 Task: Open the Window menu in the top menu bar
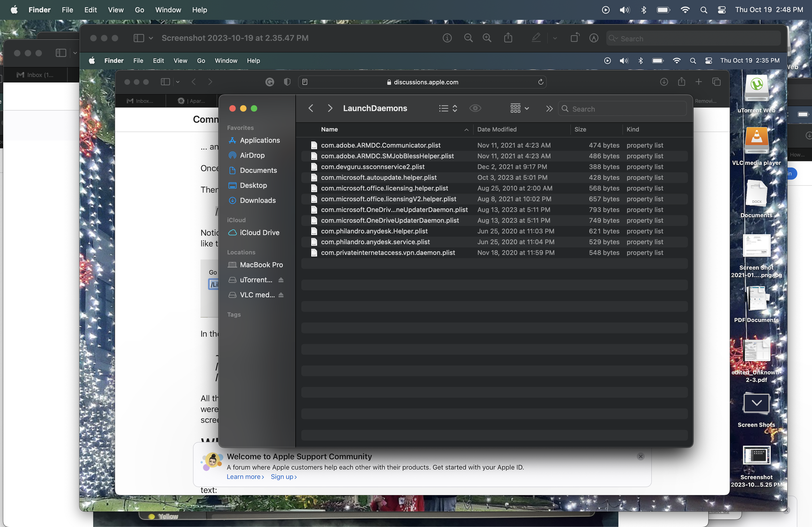coord(168,10)
